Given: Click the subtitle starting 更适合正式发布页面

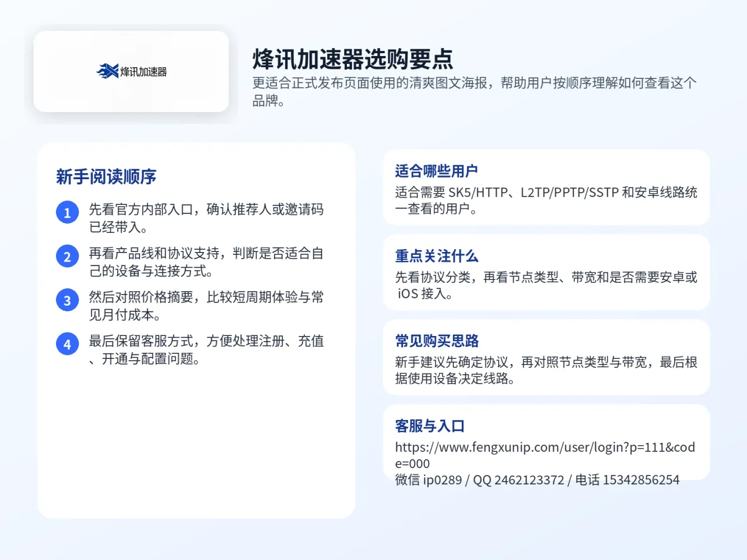Looking at the screenshot, I should (x=474, y=91).
